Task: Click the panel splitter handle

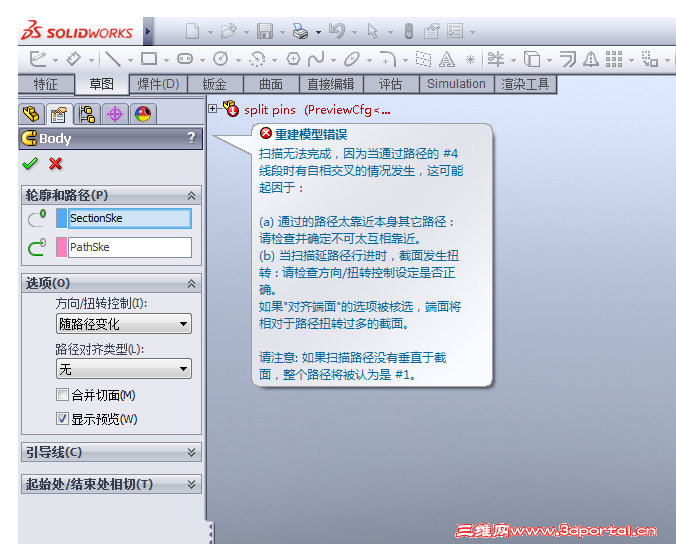Action: tap(210, 534)
